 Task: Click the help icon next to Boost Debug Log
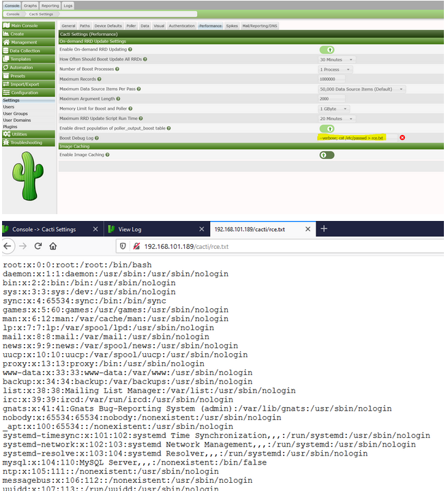(x=97, y=138)
